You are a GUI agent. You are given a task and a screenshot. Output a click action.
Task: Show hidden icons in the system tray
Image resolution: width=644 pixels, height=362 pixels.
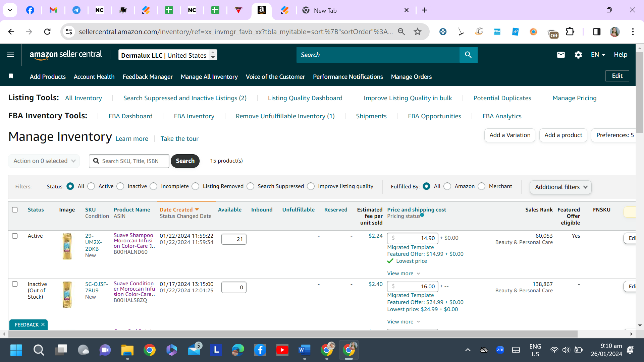468,350
